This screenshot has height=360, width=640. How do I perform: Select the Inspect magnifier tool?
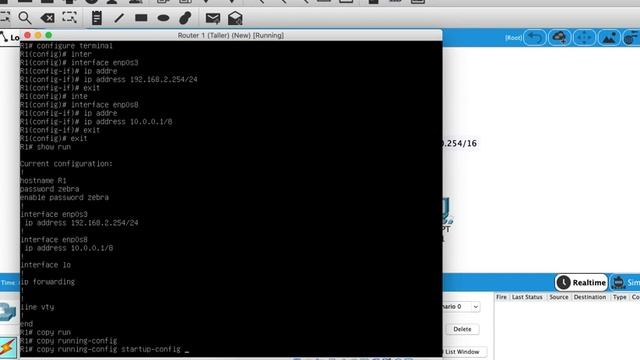[x=24, y=18]
